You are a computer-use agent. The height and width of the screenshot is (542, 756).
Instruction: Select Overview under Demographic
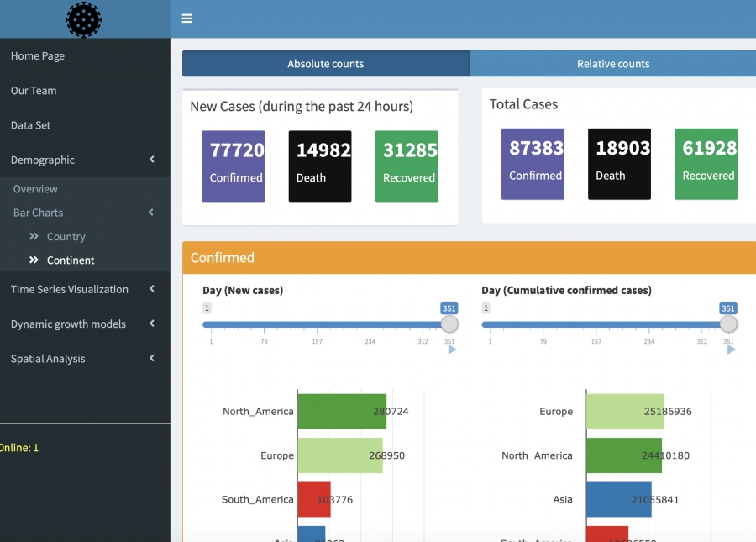click(x=35, y=189)
